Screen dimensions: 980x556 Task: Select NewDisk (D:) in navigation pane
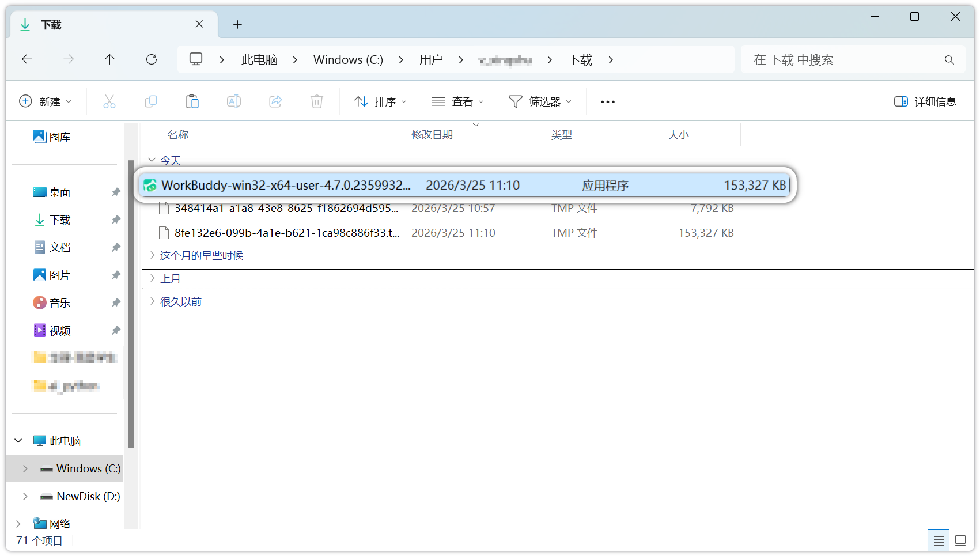[x=88, y=496]
